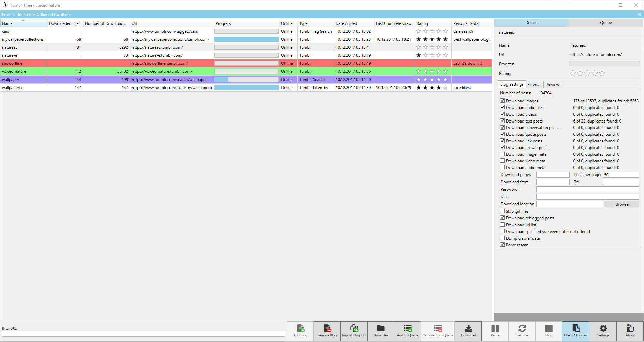644x342 pixels.
Task: Click Details panel Progress bar
Action: pyautogui.click(x=604, y=64)
